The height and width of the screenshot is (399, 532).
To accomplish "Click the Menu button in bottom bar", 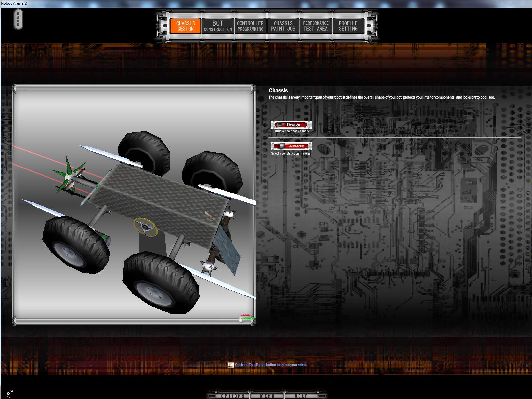I will coord(267,396).
